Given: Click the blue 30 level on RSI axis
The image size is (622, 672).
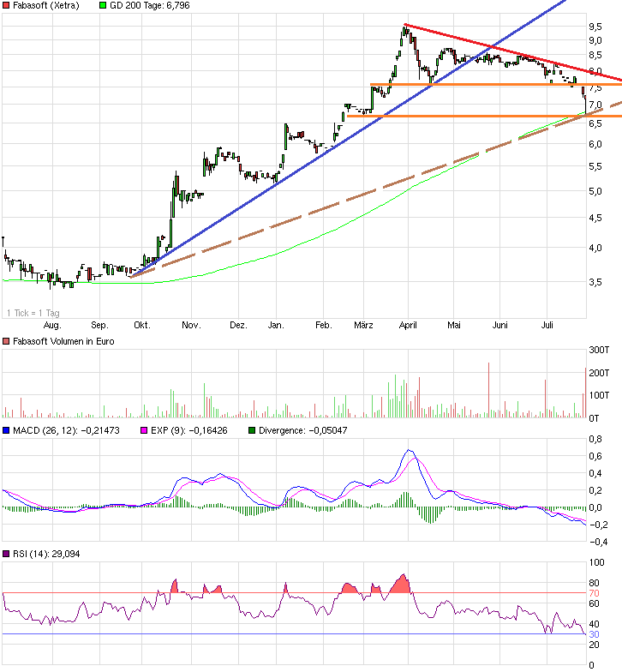Looking at the screenshot, I should point(594,634).
